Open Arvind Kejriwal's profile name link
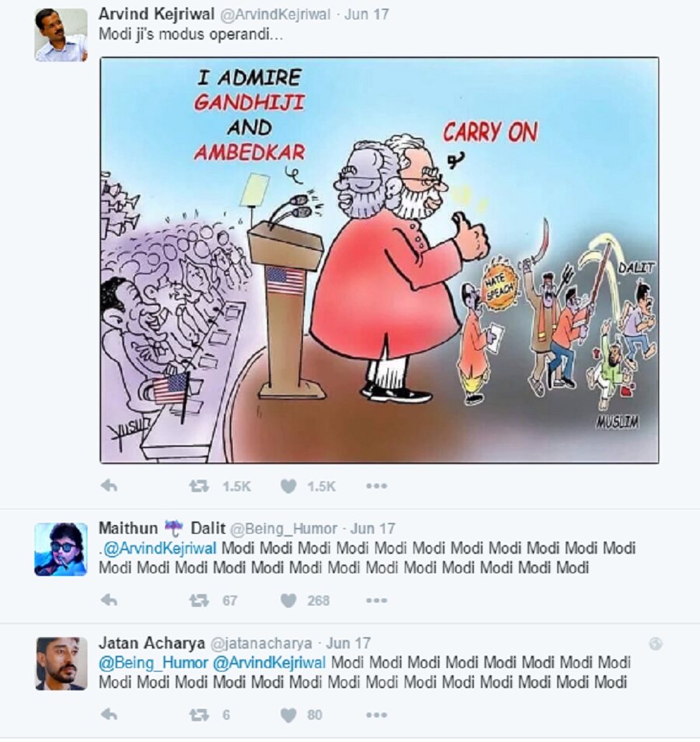Viewport: 700px width, 742px height. point(157,14)
